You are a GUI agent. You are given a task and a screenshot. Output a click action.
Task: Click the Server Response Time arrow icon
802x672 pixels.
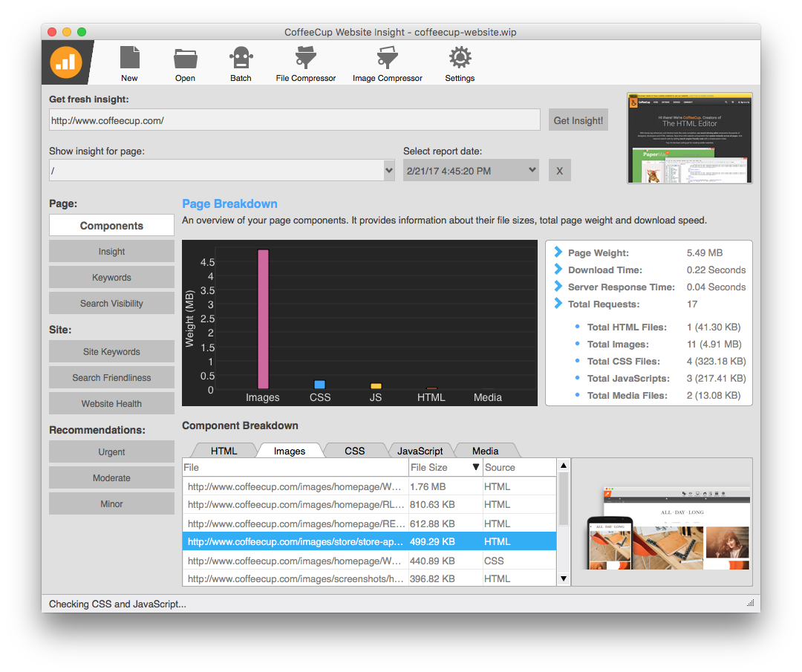[x=558, y=287]
